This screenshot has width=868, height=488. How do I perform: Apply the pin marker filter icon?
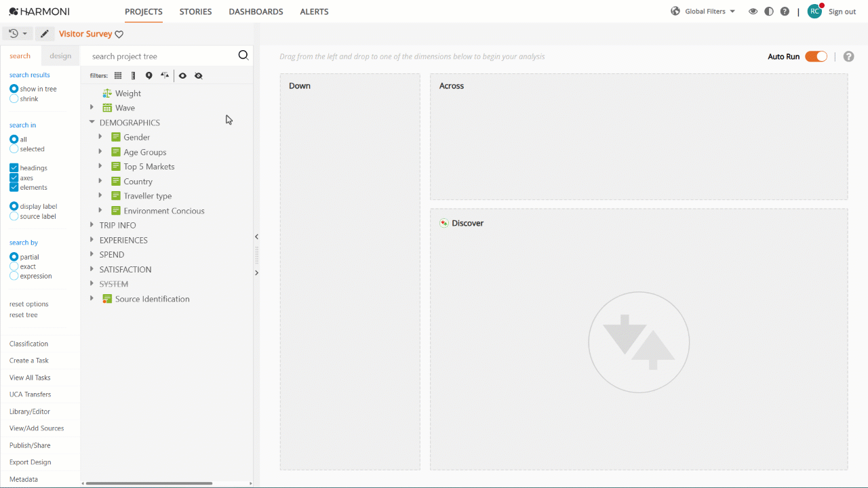tap(149, 76)
